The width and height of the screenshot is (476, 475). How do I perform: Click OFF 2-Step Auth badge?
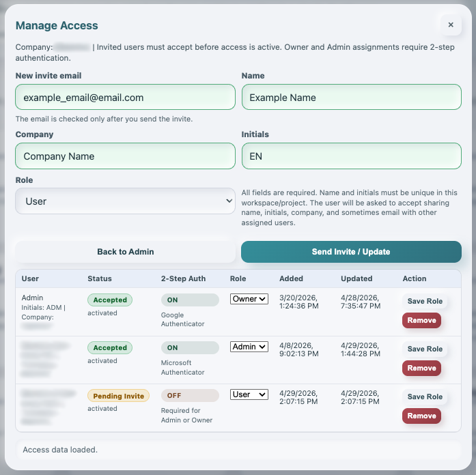[190, 396]
